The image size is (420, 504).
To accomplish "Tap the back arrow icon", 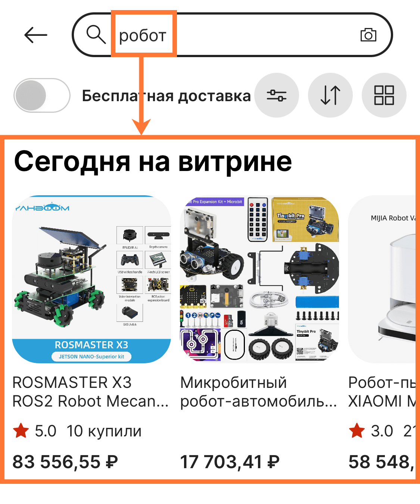I will (x=36, y=35).
